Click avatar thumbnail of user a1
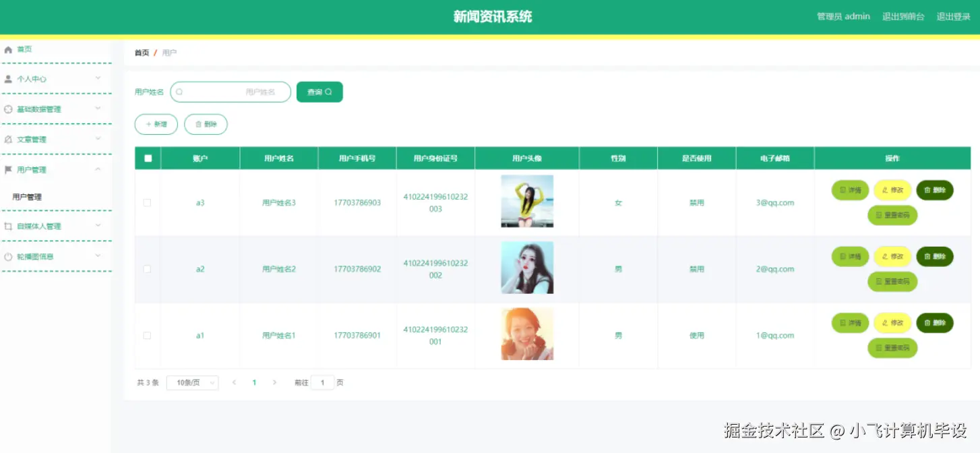The height and width of the screenshot is (453, 980). tap(527, 334)
